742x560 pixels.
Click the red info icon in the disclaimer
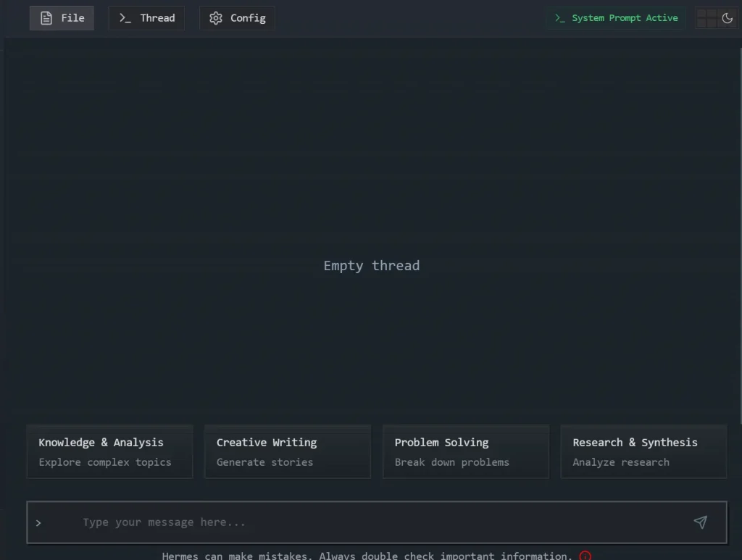tap(585, 556)
